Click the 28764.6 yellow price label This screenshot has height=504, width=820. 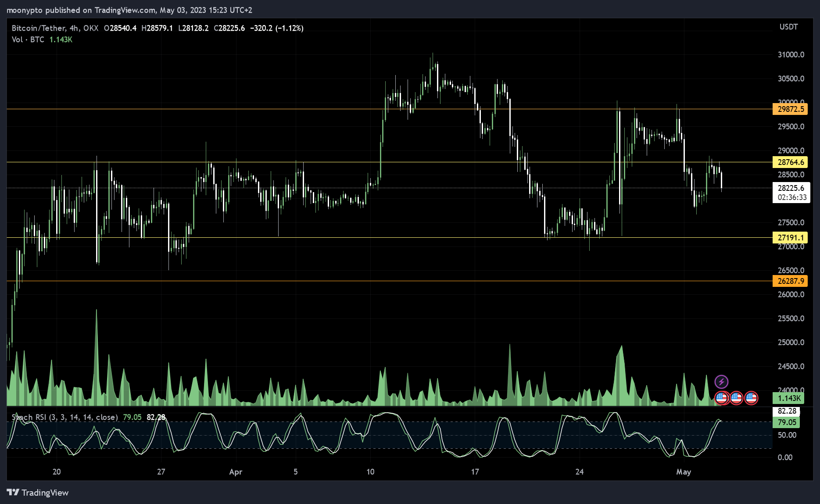pyautogui.click(x=790, y=162)
